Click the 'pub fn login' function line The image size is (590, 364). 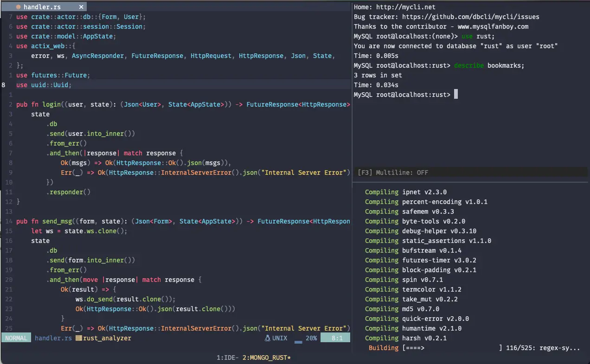183,104
